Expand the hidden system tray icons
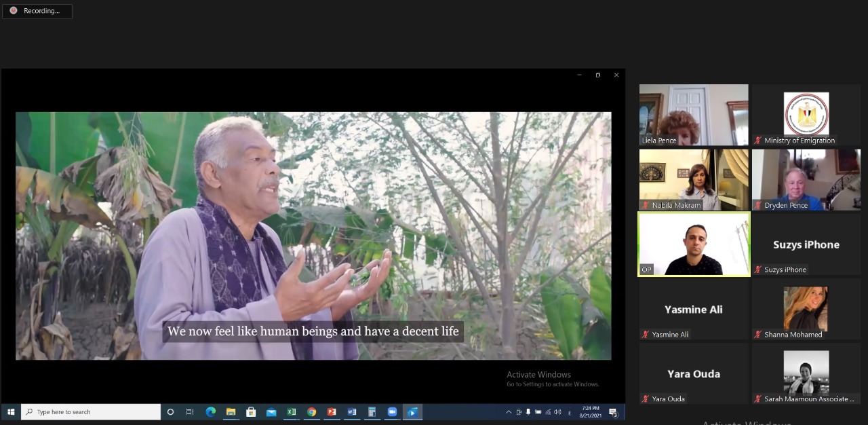The image size is (868, 425). tap(509, 412)
